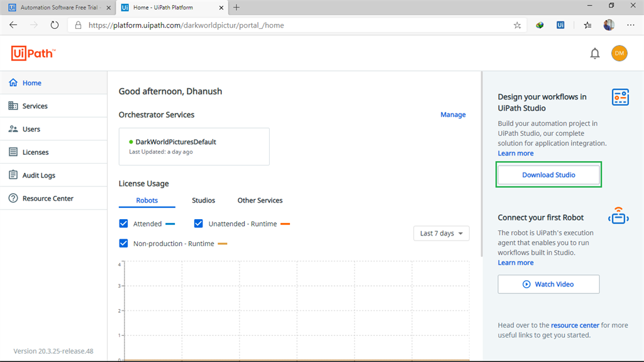644x362 pixels.
Task: Close the Automation Software Free Trial tab
Action: (108, 8)
